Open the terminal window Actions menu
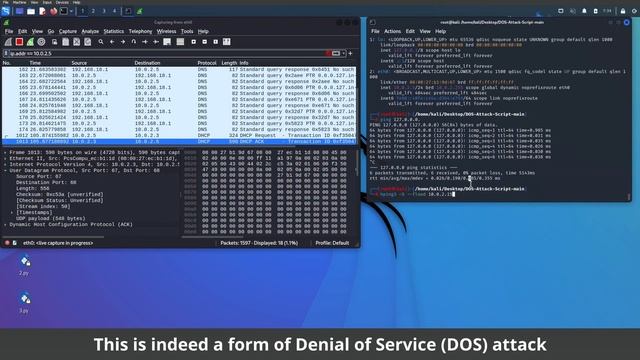 click(x=392, y=31)
